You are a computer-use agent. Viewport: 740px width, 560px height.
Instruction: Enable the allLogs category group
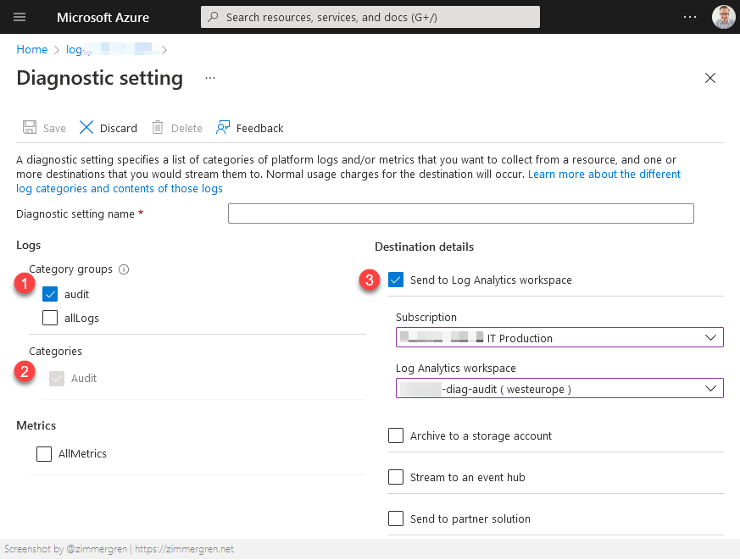click(50, 318)
